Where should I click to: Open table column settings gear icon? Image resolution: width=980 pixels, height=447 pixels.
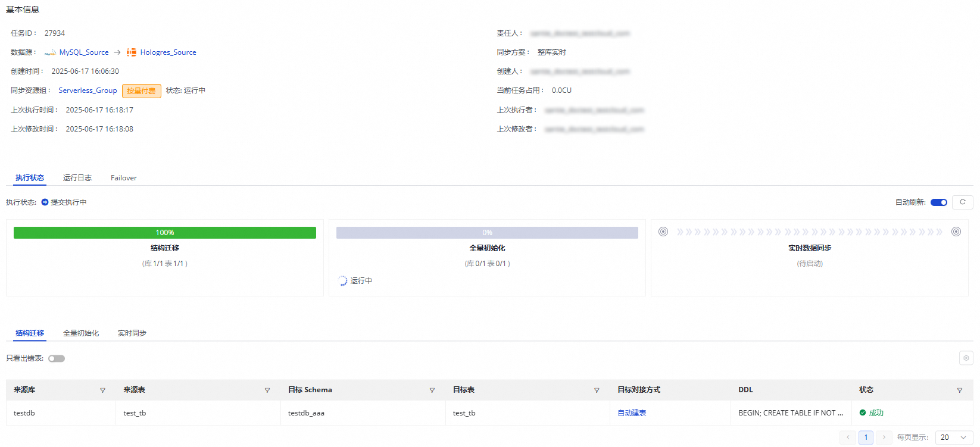point(966,358)
